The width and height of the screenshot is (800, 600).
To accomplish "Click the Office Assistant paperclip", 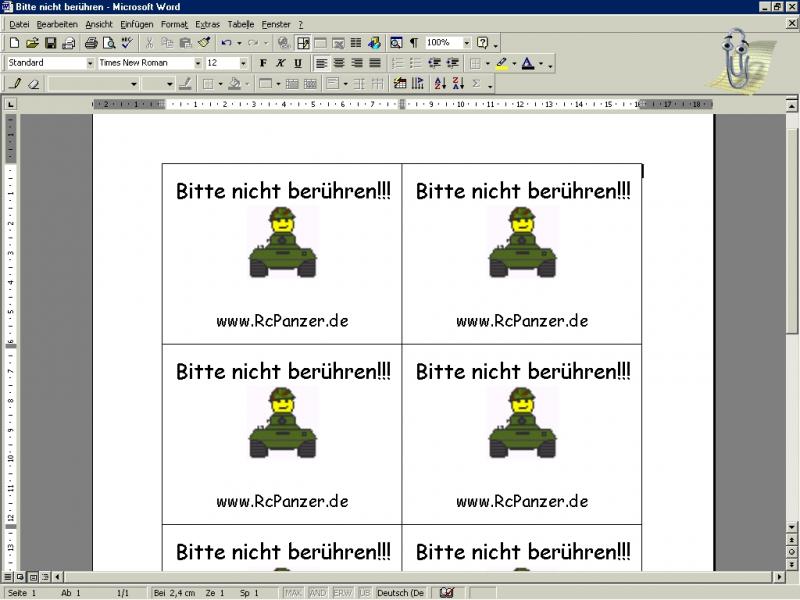I will point(739,57).
